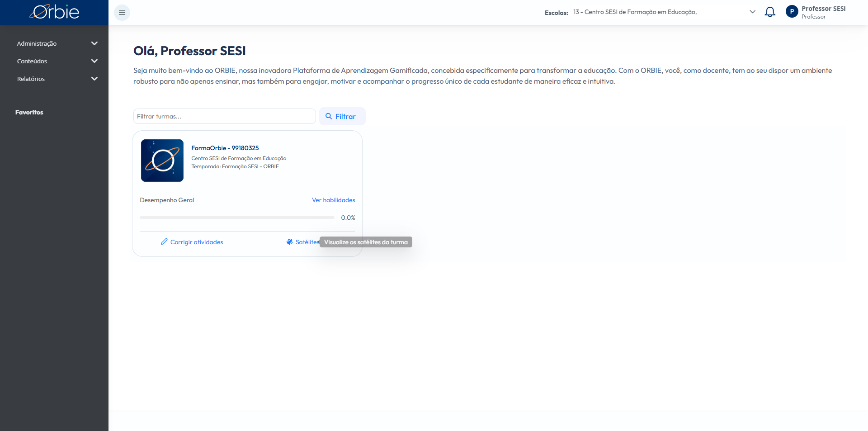This screenshot has height=431, width=868.
Task: Click the satellite icon beside Satélites
Action: click(x=289, y=242)
